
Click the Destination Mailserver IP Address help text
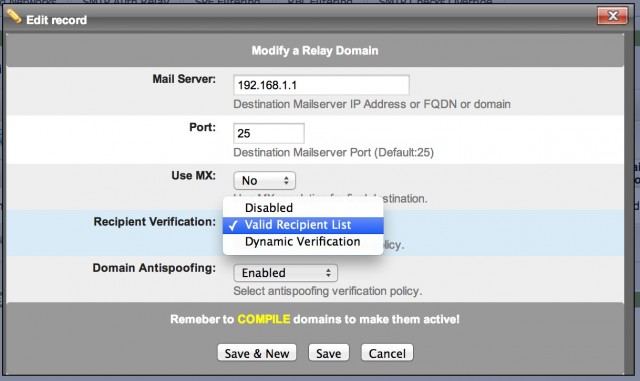coord(372,104)
